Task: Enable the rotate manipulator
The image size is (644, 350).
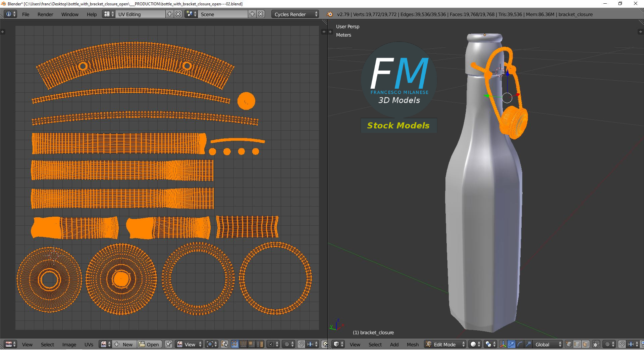Action: coord(520,344)
